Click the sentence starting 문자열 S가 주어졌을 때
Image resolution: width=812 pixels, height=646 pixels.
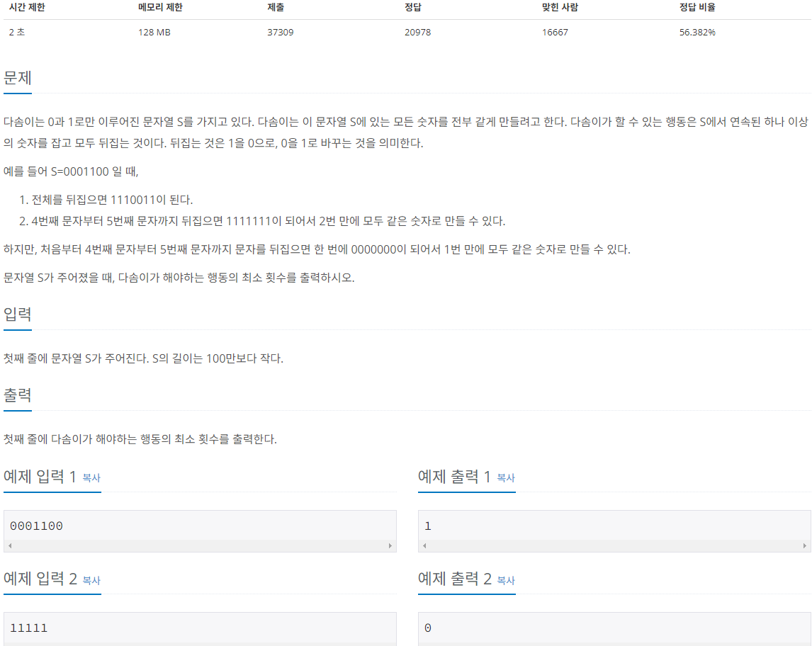[179, 278]
